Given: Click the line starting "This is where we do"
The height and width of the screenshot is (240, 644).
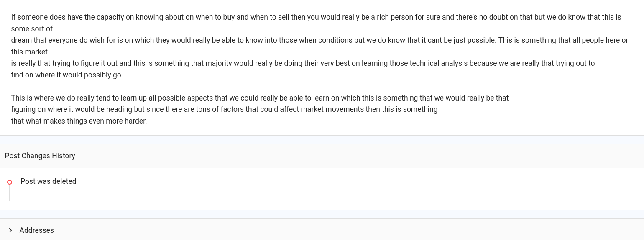Looking at the screenshot, I should [x=260, y=98].
